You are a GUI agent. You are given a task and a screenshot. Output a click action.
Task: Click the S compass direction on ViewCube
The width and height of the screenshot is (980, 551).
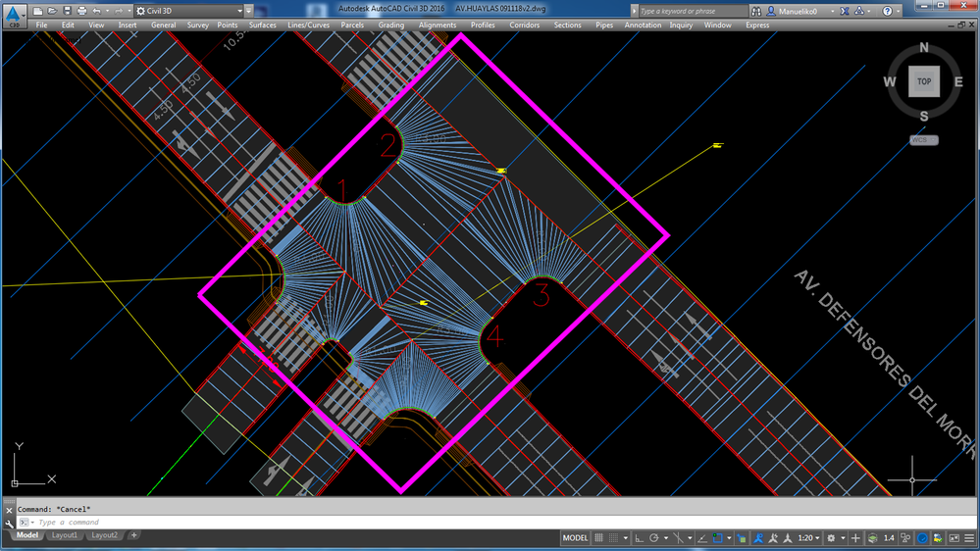924,117
